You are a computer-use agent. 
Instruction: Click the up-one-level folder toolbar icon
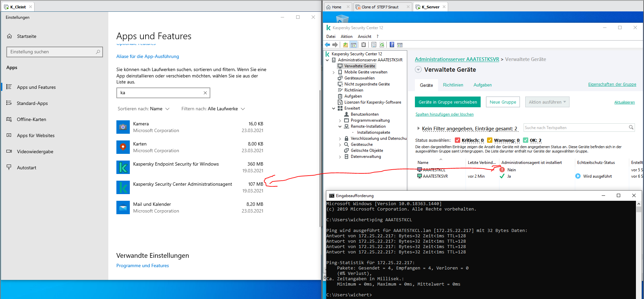(x=345, y=45)
